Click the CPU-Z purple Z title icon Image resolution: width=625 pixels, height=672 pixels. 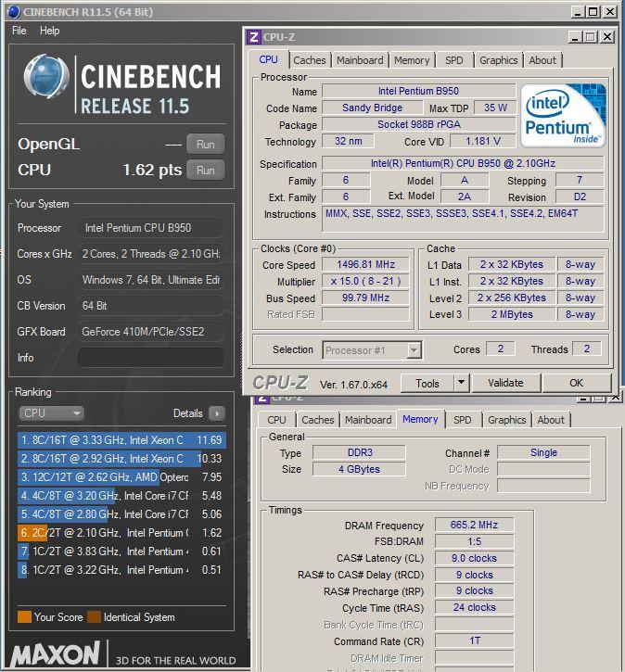[x=254, y=37]
